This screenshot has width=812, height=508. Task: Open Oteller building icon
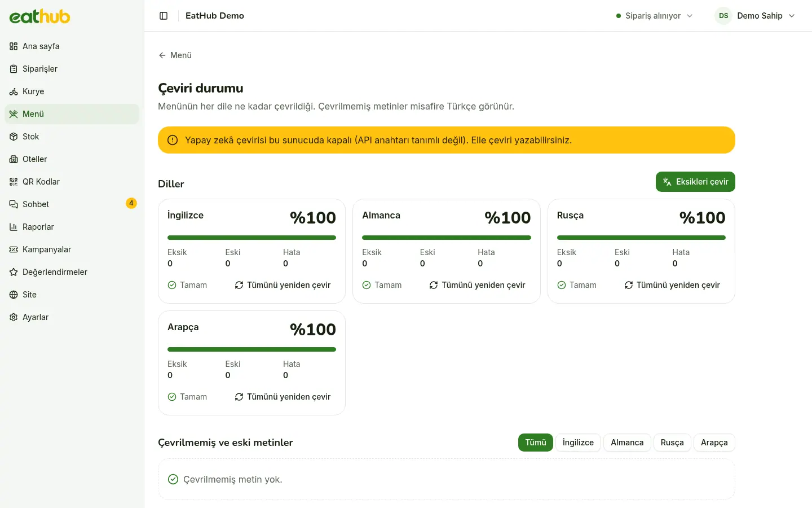pos(14,159)
